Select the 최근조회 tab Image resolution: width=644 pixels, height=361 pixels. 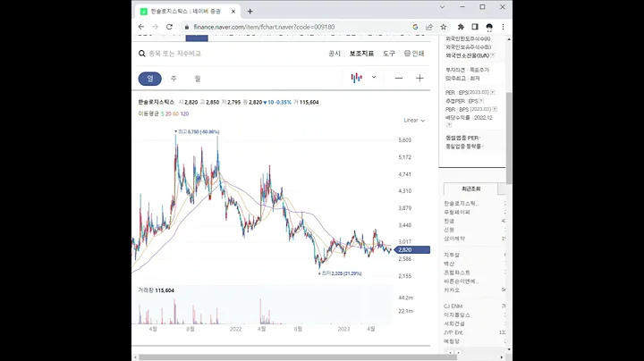pos(470,189)
